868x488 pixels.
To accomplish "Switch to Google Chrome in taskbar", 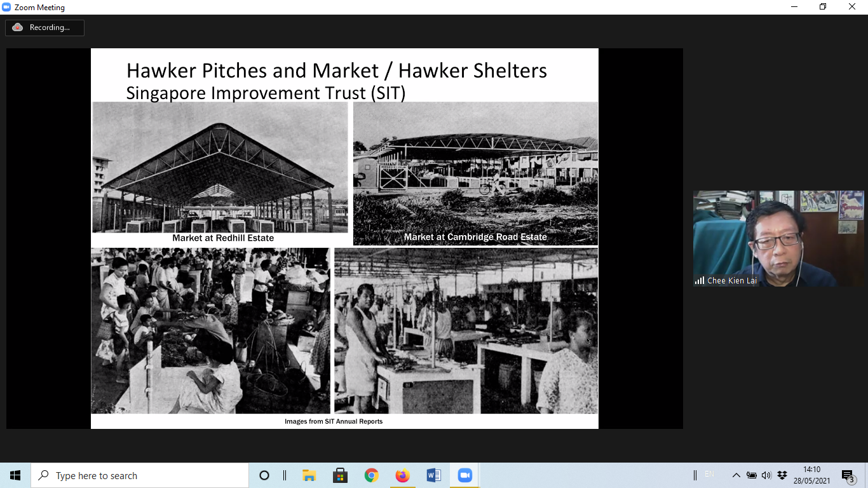I will pyautogui.click(x=372, y=475).
